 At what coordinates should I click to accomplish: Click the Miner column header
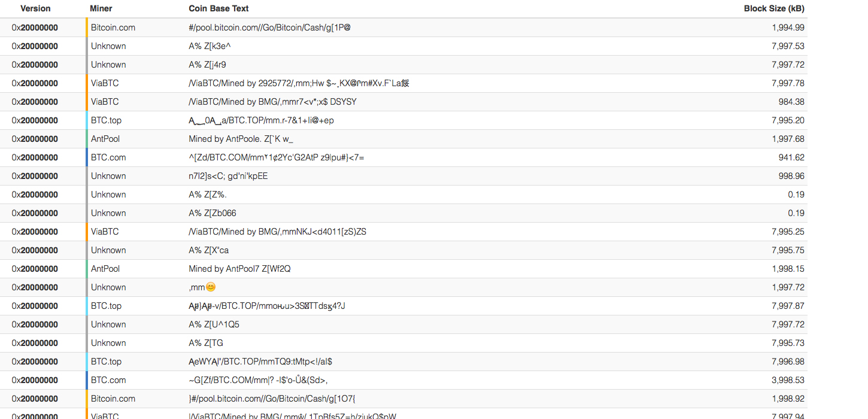click(x=101, y=8)
